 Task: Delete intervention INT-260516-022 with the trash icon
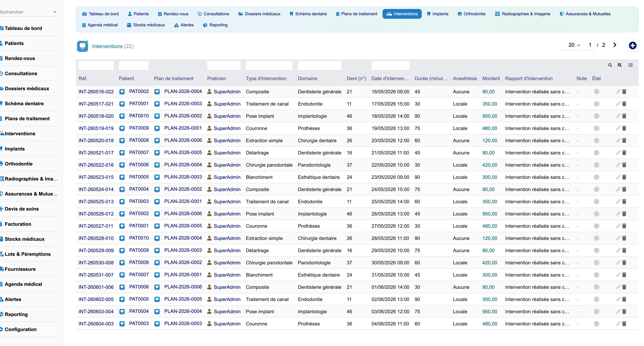624,92
